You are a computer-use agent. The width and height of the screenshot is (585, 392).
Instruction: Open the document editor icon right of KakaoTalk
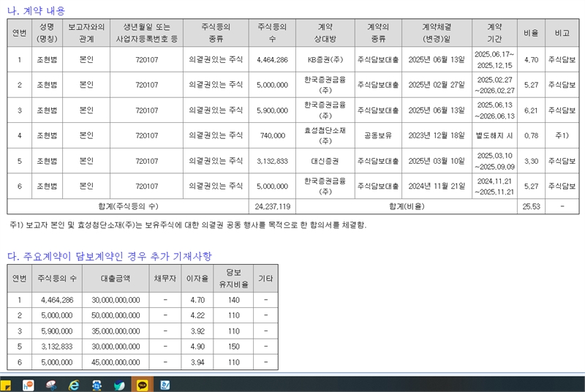[165, 385]
